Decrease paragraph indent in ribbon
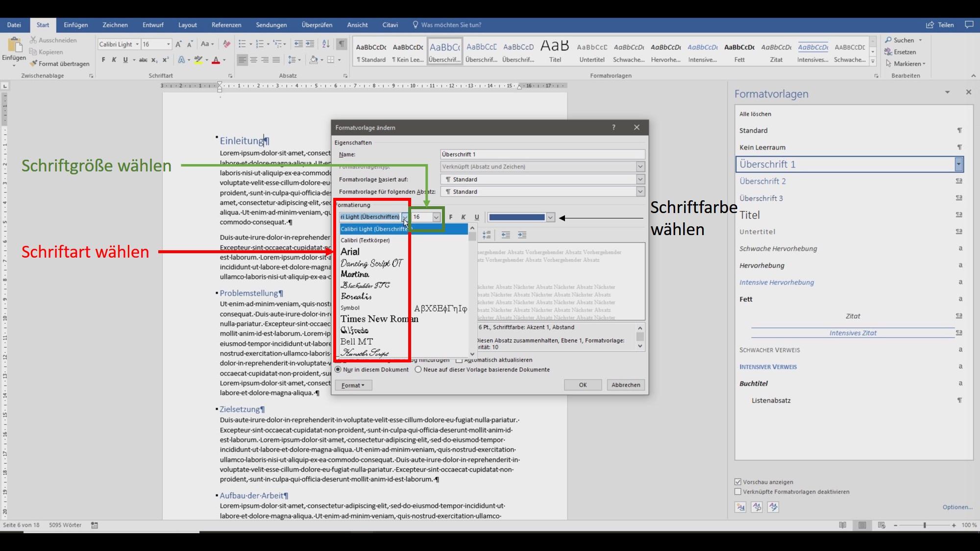The height and width of the screenshot is (551, 980). 298,44
